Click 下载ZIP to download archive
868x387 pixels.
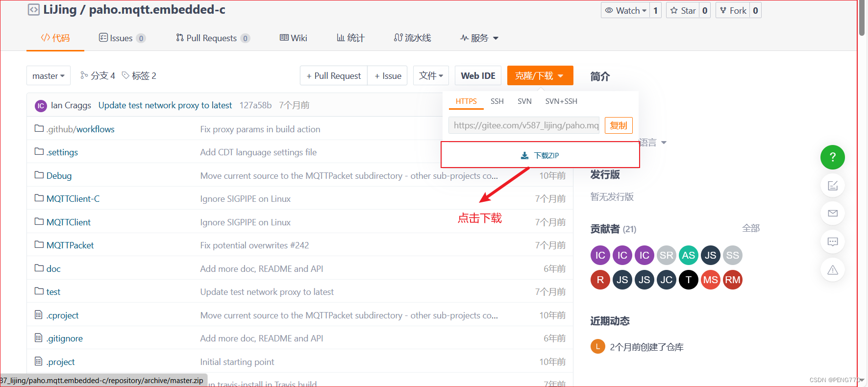(540, 155)
